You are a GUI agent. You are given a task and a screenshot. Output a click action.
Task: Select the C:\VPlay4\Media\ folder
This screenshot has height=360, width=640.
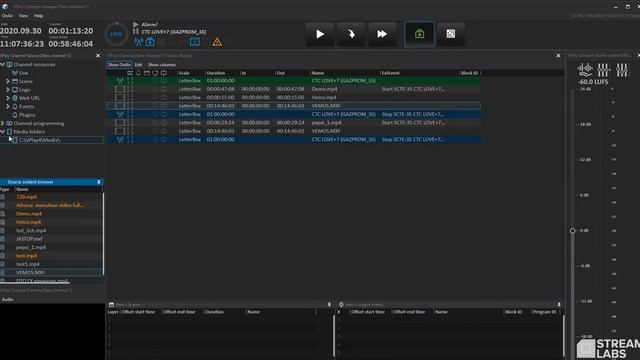[x=40, y=140]
